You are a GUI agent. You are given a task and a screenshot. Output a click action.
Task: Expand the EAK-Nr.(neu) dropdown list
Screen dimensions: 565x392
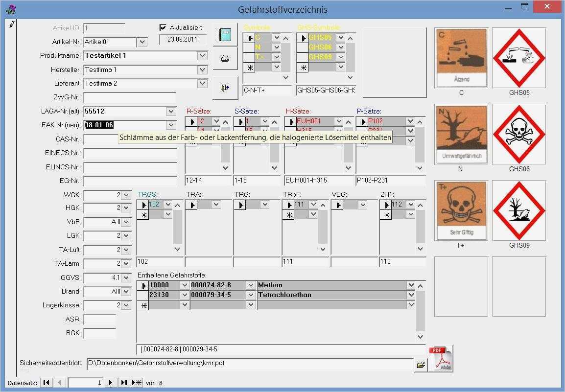click(x=171, y=125)
